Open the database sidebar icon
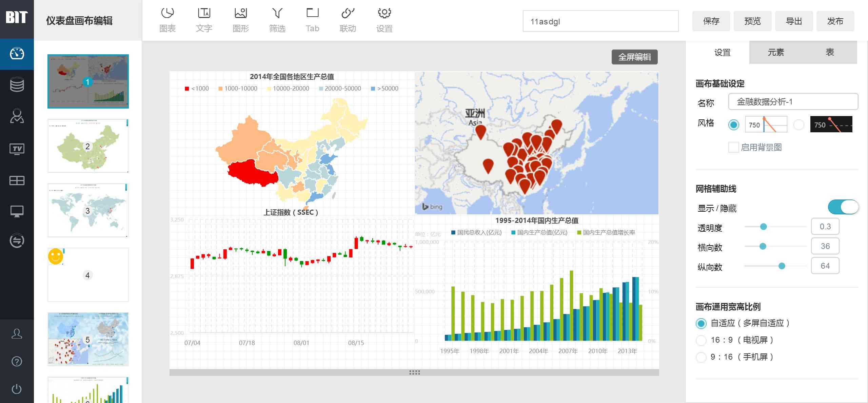The image size is (868, 403). pyautogui.click(x=17, y=84)
